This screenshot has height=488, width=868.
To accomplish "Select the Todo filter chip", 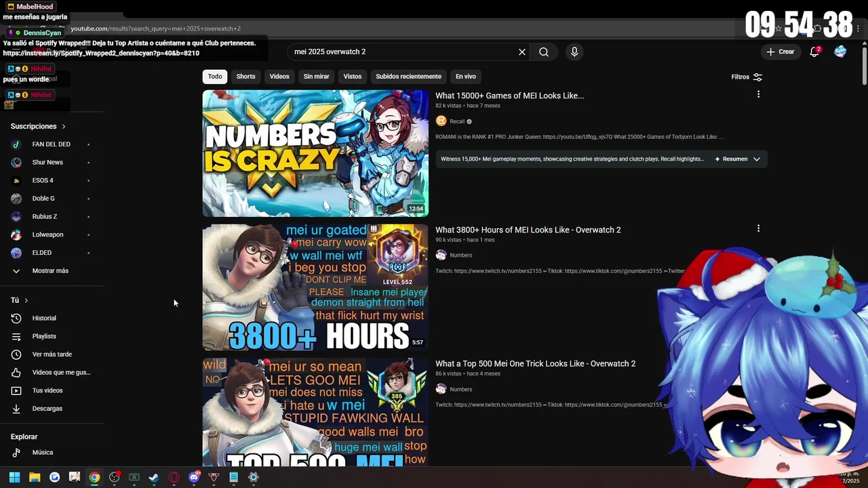I will [x=215, y=77].
